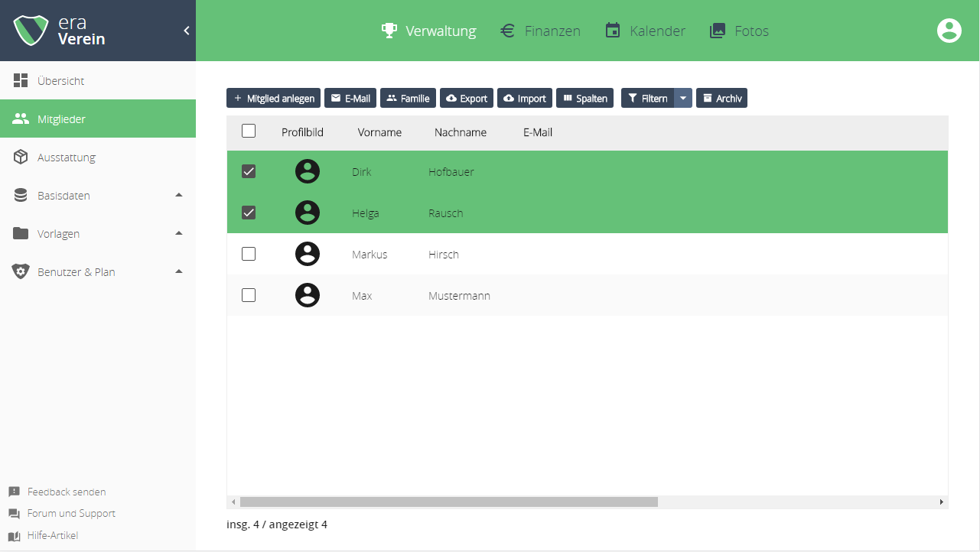Expand the Benutzer & Plan submenu arrow
Image resolution: width=980 pixels, height=552 pixels.
[179, 271]
